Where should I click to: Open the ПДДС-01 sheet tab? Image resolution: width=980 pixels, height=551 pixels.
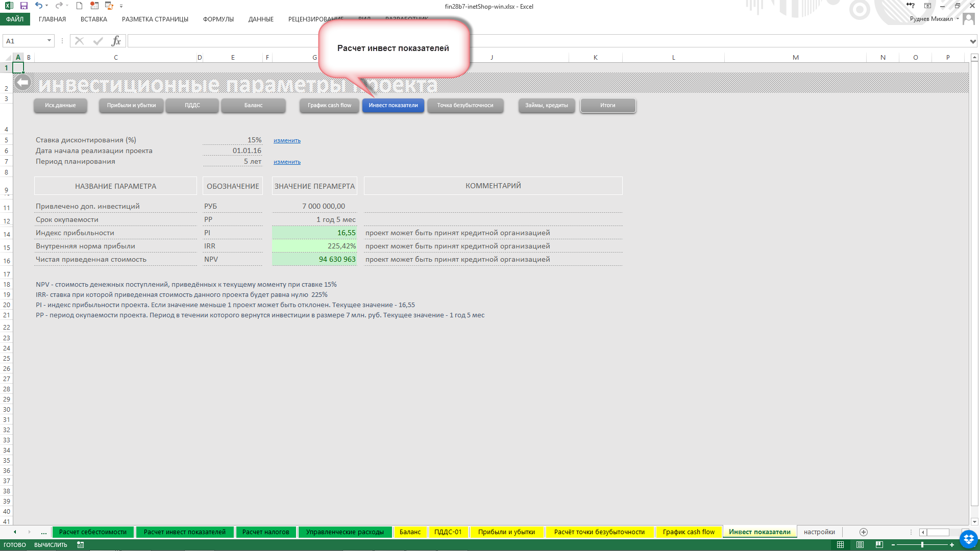pos(448,532)
